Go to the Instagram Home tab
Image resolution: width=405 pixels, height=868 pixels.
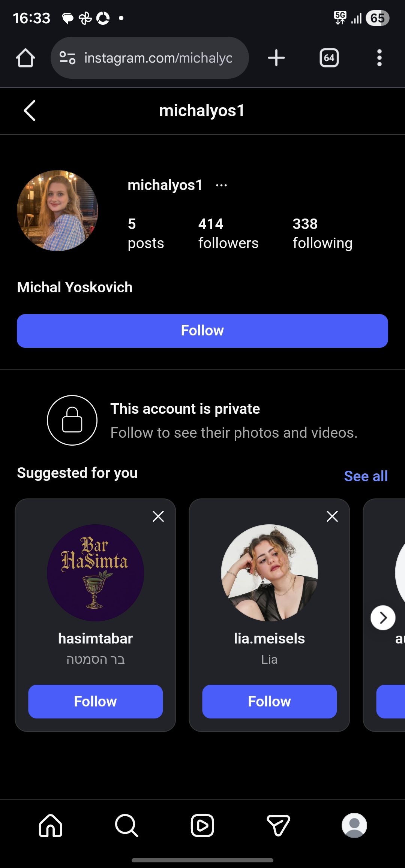51,826
